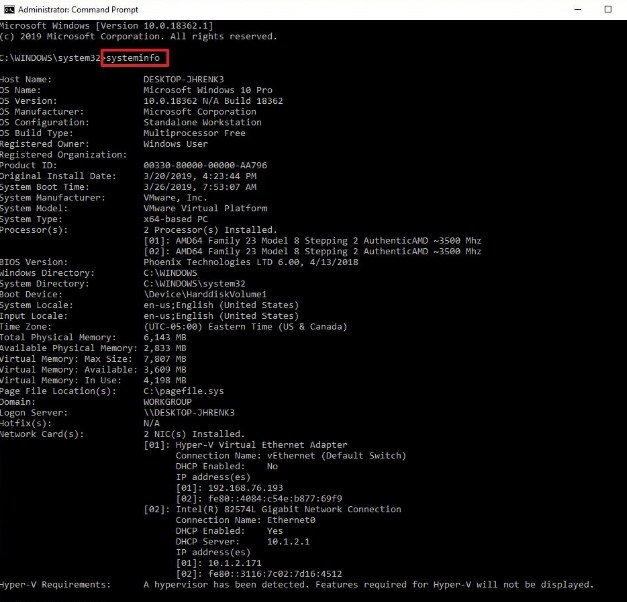Image resolution: width=627 pixels, height=602 pixels.
Task: Click the \\DESKTOP-JHRENK3 logon server value
Action: 189,413
